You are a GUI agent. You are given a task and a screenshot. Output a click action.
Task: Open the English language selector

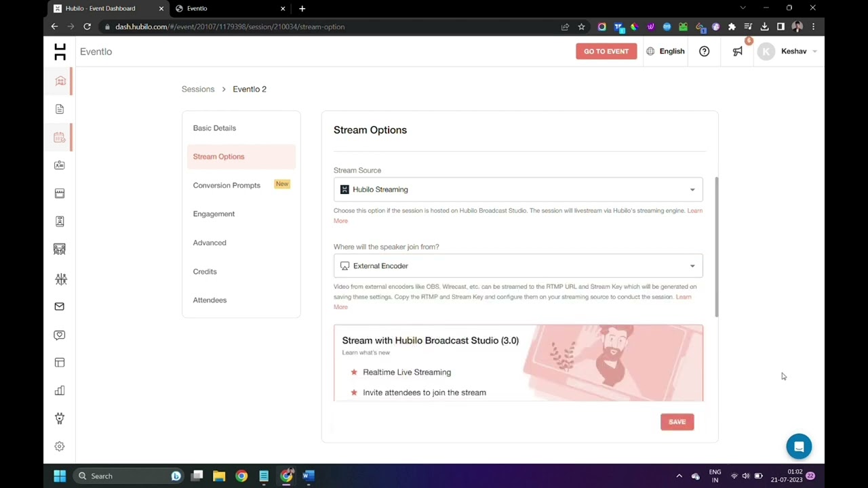coord(665,52)
